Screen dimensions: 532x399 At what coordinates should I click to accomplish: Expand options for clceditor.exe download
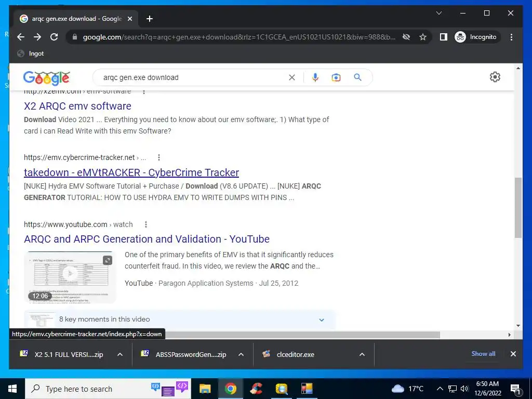(362, 354)
